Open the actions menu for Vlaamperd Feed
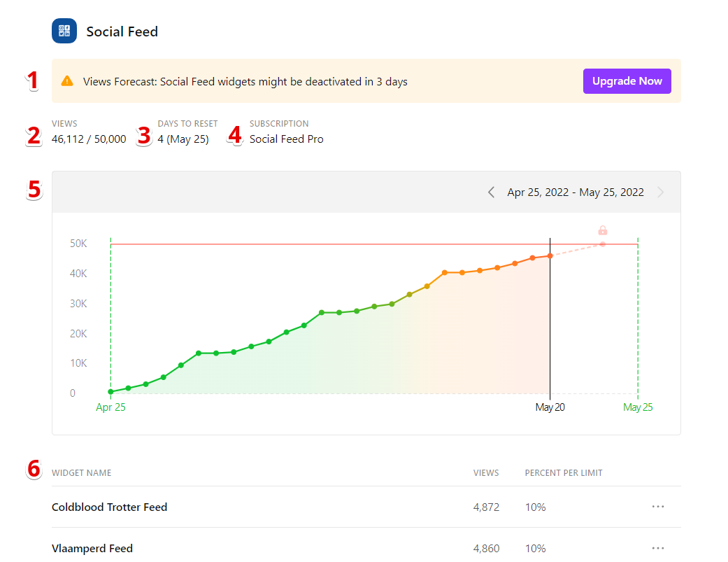Viewport: 728px width, 562px height. tap(657, 548)
